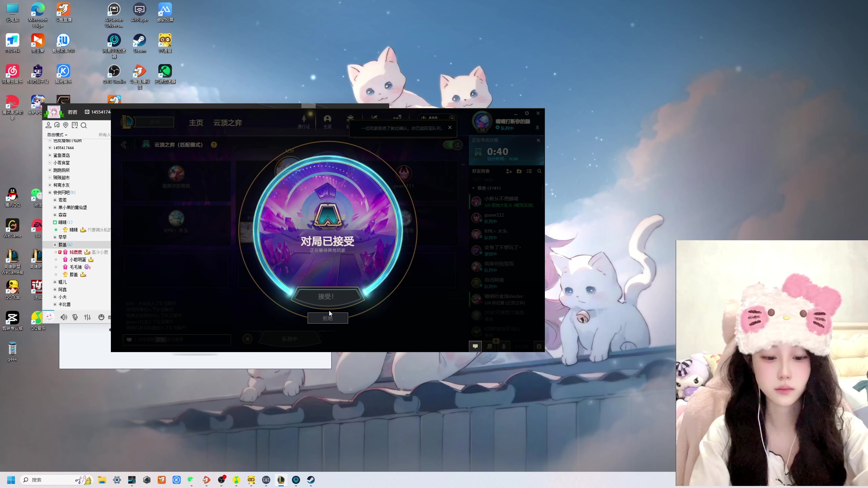Click the contacts person icon in voice app
Screen dimensions: 868x488
point(48,125)
